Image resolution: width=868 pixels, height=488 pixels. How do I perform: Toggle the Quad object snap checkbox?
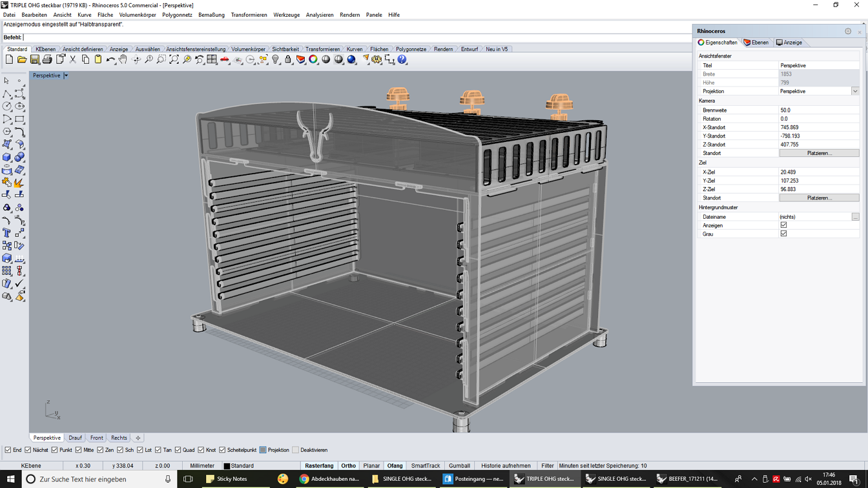(x=178, y=450)
